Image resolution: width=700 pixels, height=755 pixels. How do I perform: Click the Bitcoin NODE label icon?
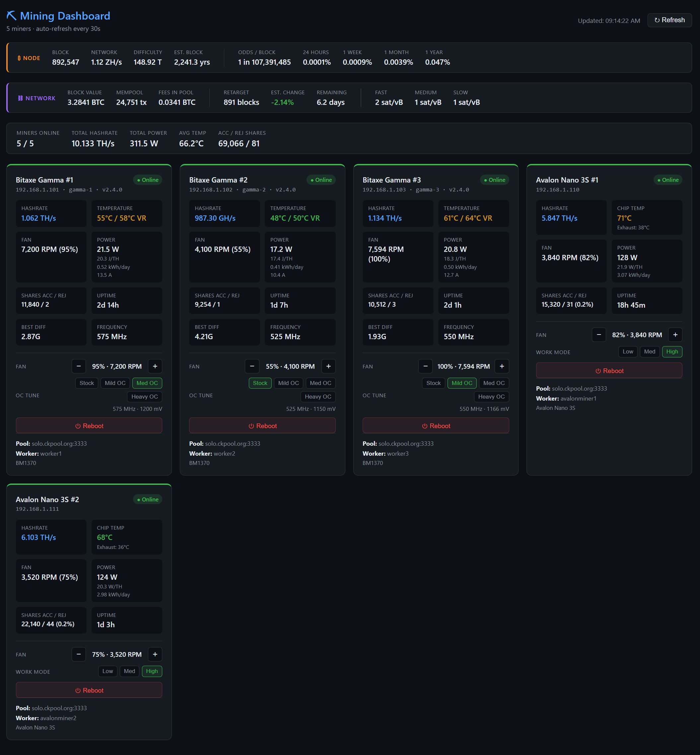(x=19, y=58)
